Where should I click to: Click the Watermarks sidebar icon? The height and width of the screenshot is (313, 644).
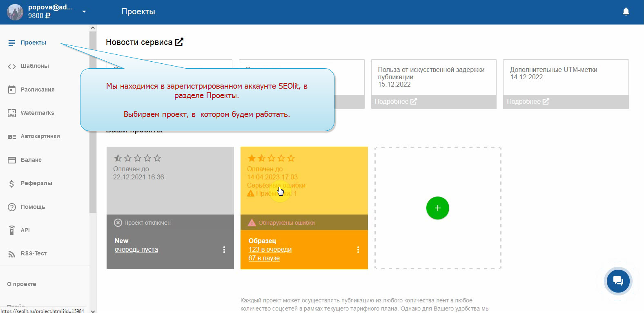12,113
